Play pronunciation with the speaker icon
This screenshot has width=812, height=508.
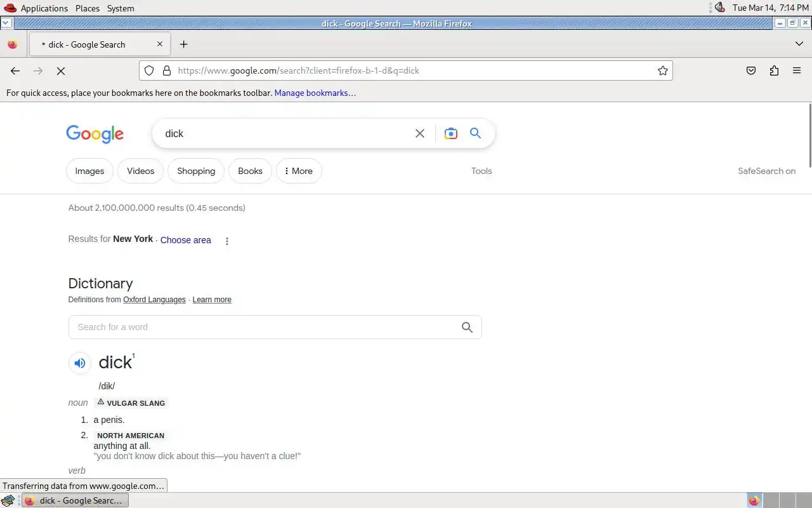tap(80, 363)
